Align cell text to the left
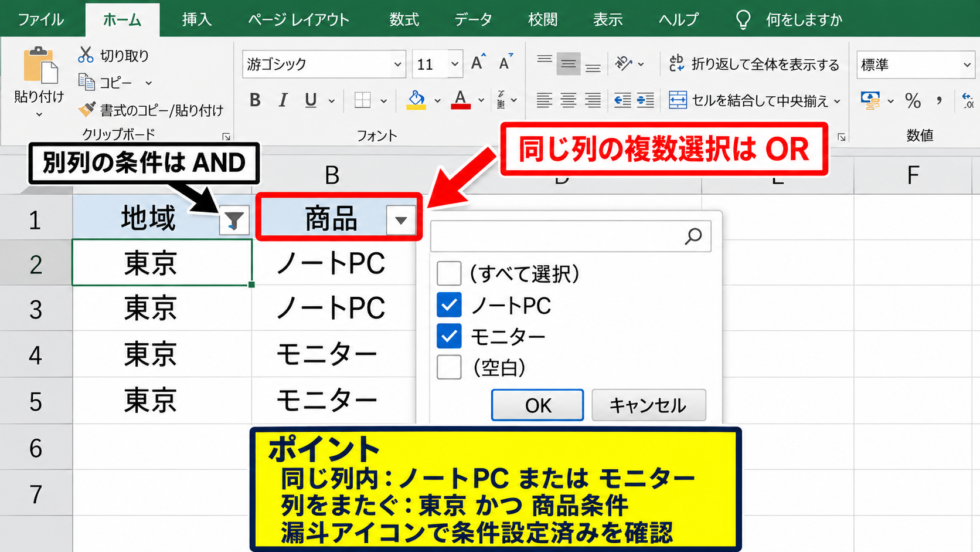The width and height of the screenshot is (980, 552). tap(545, 100)
